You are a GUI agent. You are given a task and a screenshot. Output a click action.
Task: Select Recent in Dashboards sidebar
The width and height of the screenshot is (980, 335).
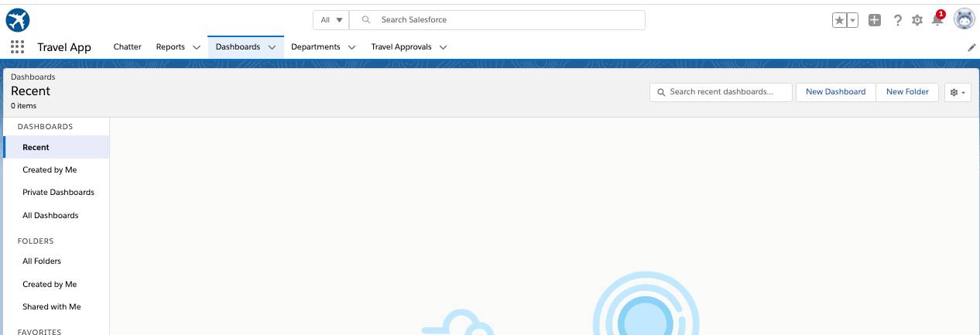56,147
